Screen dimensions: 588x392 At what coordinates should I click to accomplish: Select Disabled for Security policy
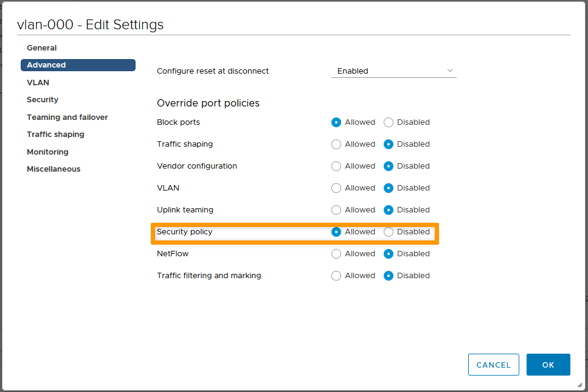389,232
